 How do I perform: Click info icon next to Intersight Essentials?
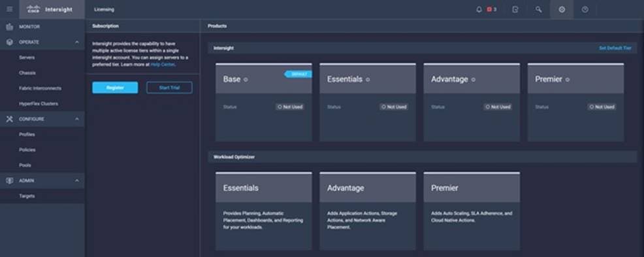click(x=368, y=80)
